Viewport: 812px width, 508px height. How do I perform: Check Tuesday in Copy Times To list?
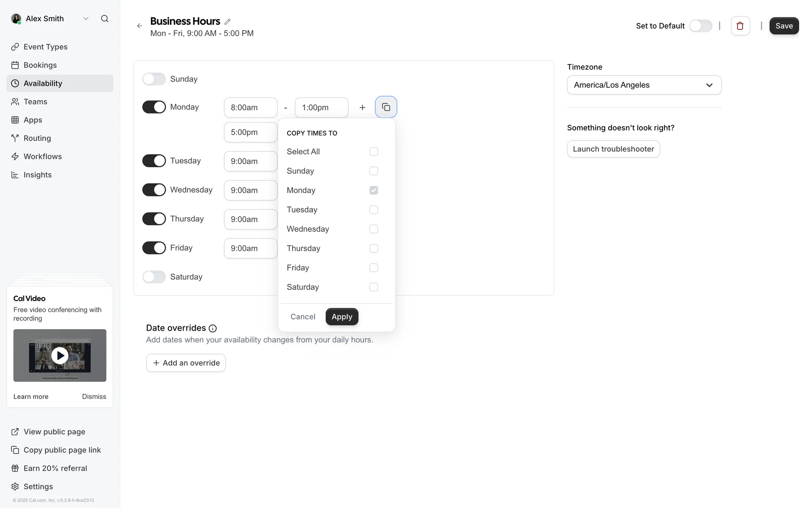[x=373, y=210]
